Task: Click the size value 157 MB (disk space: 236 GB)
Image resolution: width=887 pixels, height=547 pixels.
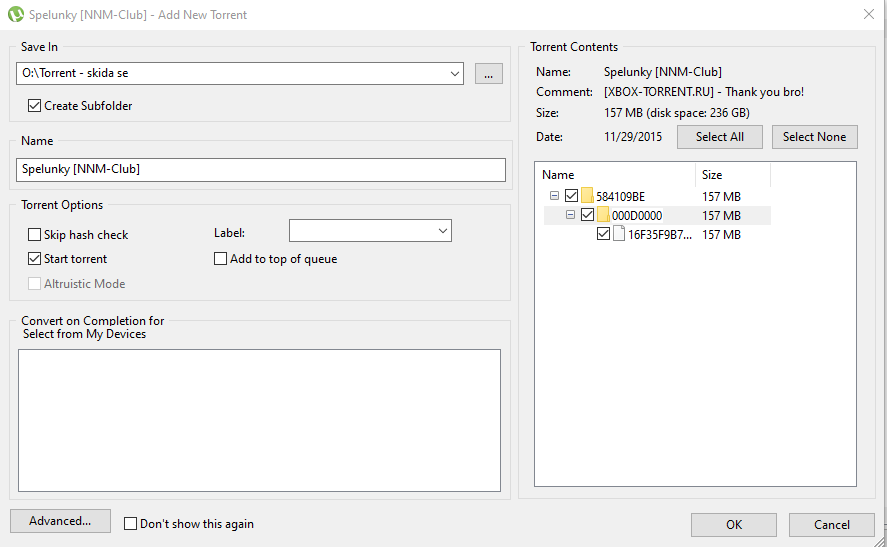Action: point(677,113)
